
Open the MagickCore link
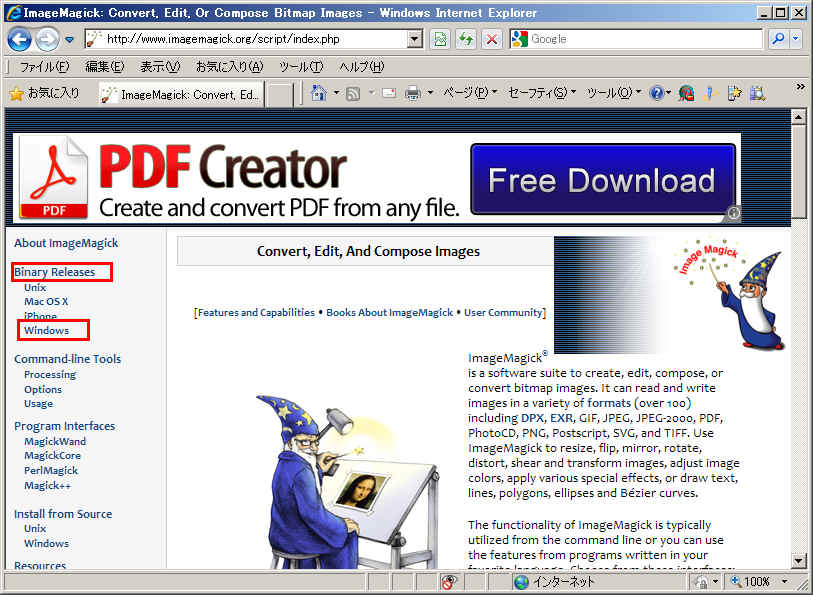[52, 456]
